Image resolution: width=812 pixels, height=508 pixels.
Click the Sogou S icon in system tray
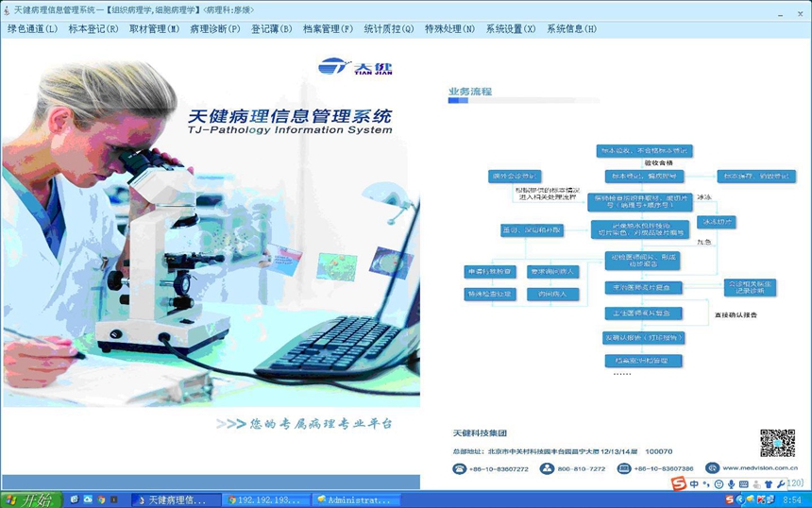[x=729, y=500]
